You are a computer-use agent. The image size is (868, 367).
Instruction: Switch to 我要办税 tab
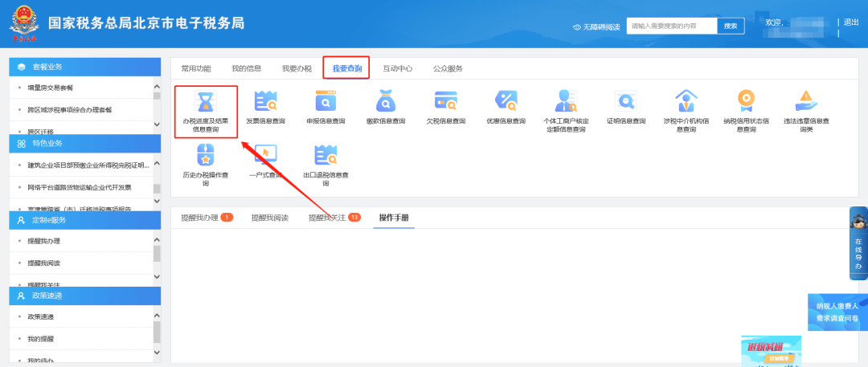pos(297,68)
